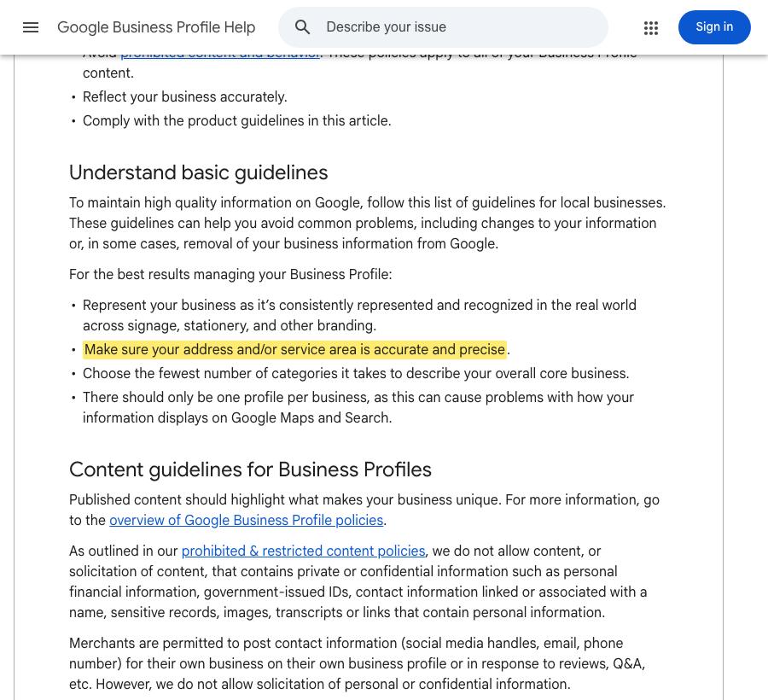768x700 pixels.
Task: Click the Understand basic guidelines heading
Action: click(x=198, y=172)
